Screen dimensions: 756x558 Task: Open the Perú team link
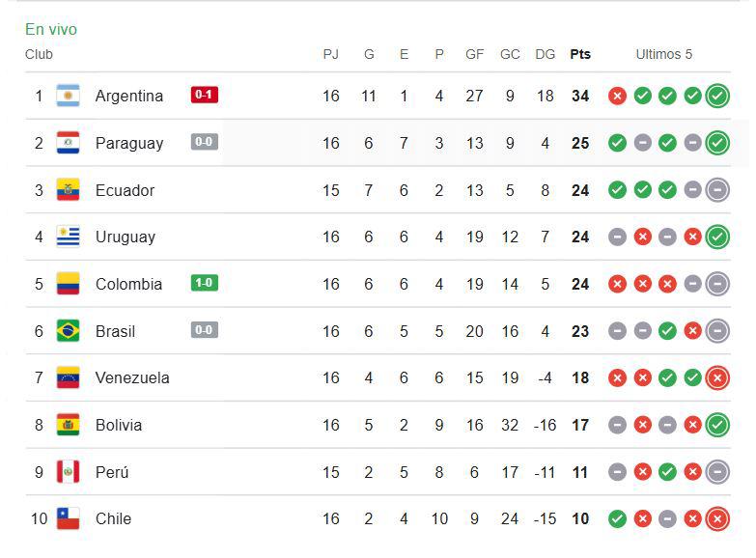pos(112,472)
